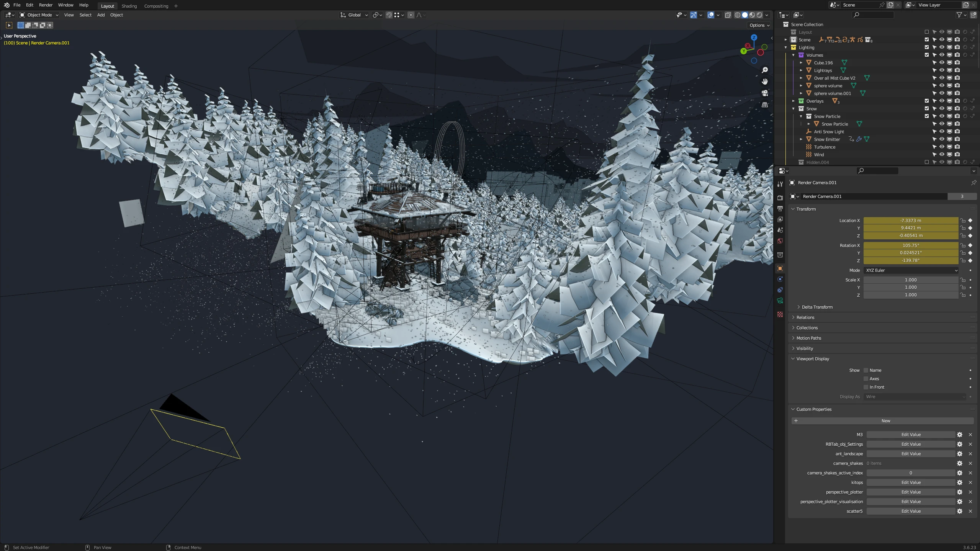
Task: Open the rotation Mode XYZ Euler dropdown
Action: click(911, 270)
